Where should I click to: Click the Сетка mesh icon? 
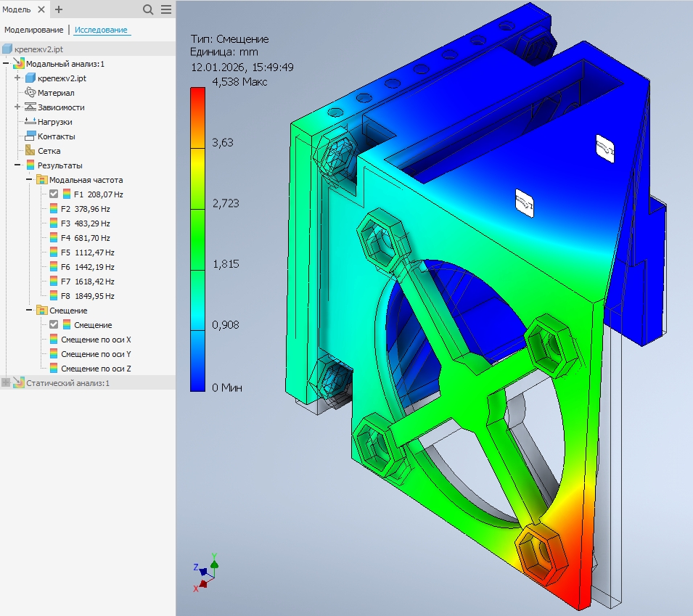[x=30, y=150]
